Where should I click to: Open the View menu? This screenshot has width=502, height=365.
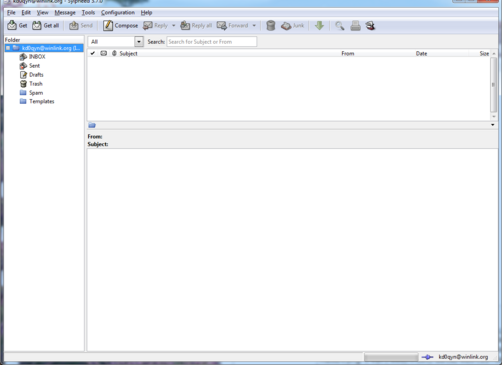(x=42, y=13)
